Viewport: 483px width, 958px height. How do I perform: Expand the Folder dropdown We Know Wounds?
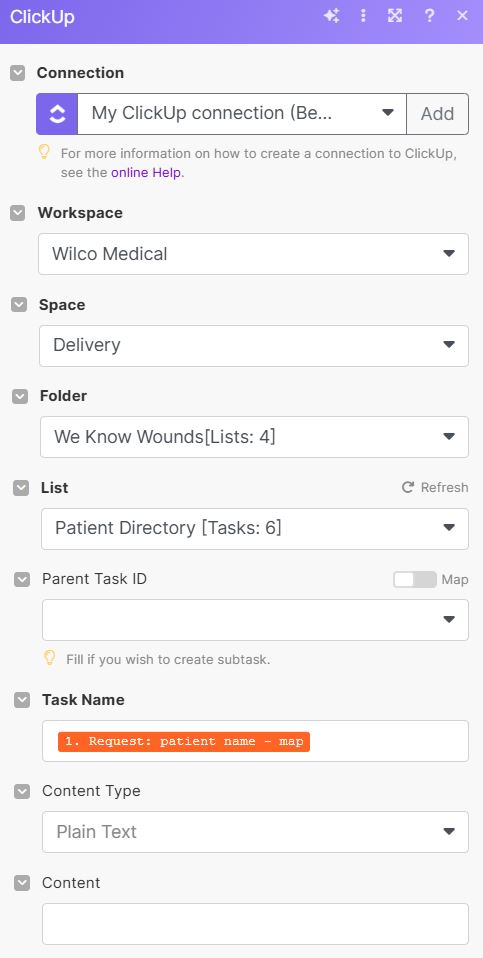pyautogui.click(x=255, y=437)
